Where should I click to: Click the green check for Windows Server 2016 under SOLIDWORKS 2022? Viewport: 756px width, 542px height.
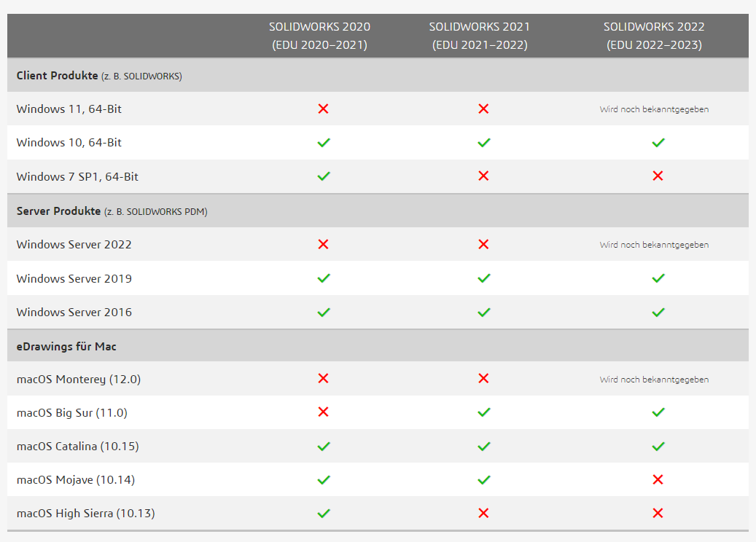click(x=658, y=313)
